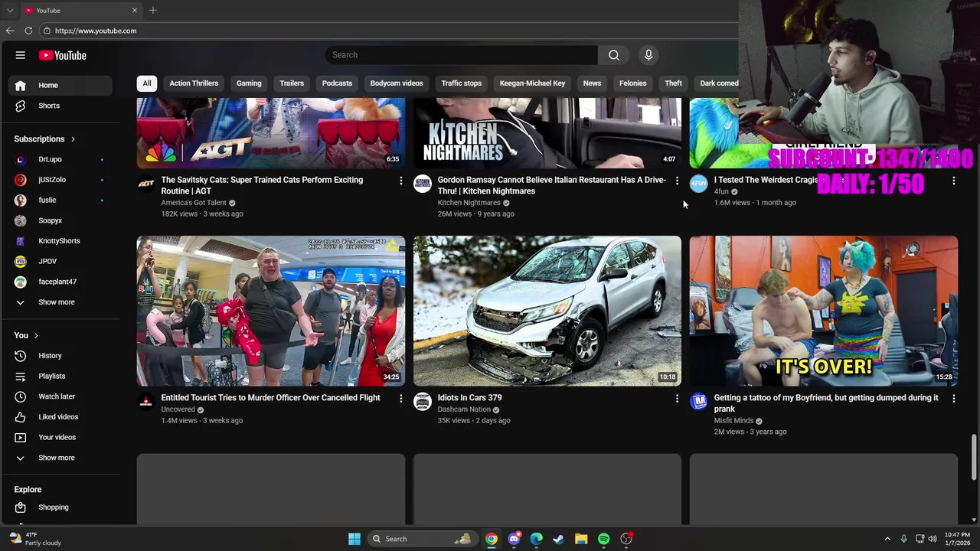Screen dimensions: 980x551
Task: Play the Entitled Tourist video thumbnail
Action: pos(271,311)
